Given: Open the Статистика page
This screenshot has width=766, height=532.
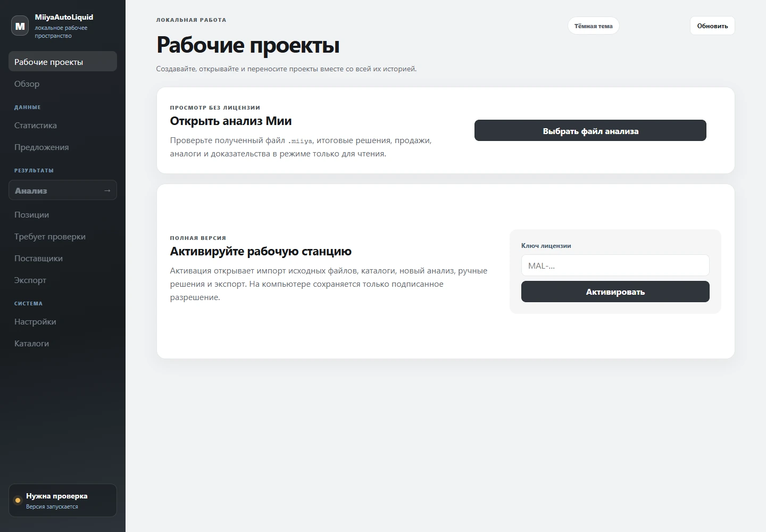Looking at the screenshot, I should coord(63,126).
